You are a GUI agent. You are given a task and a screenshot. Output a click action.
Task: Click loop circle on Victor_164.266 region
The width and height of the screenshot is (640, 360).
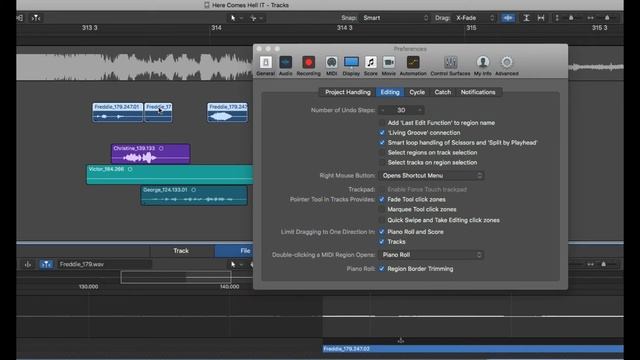click(130, 169)
